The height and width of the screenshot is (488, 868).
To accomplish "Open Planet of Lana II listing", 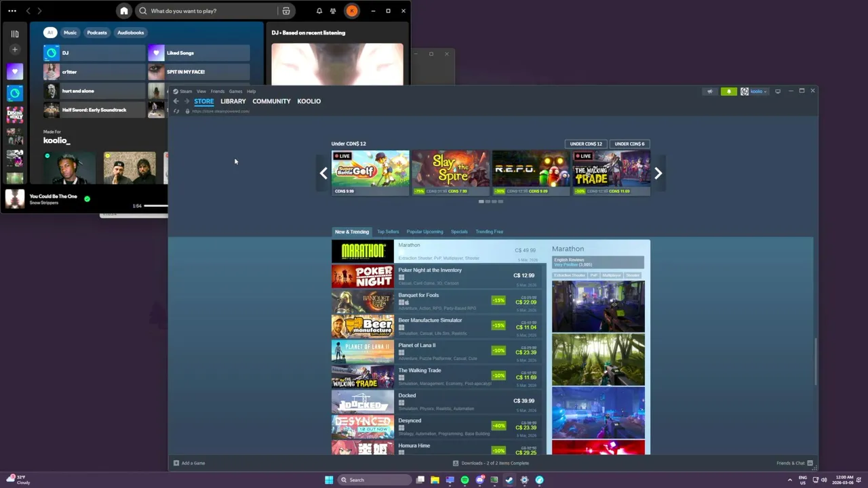I will 436,352.
